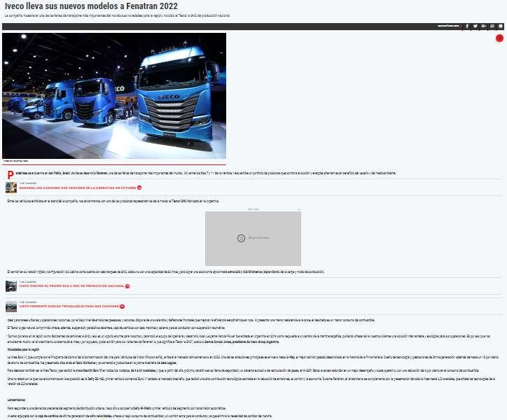Open thumbnail beside Iveco bus GNC article
Screen dimensions: 507x420
[11, 286]
